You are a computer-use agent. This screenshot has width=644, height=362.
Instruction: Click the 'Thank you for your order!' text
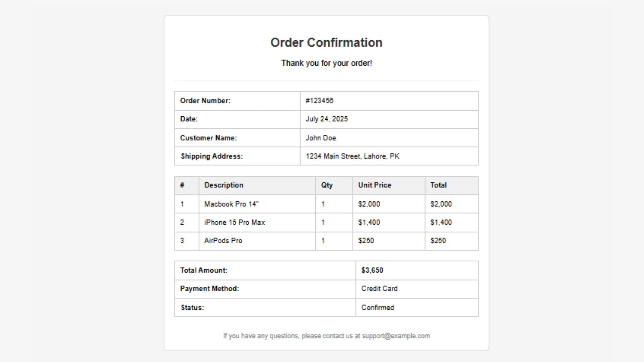(326, 63)
